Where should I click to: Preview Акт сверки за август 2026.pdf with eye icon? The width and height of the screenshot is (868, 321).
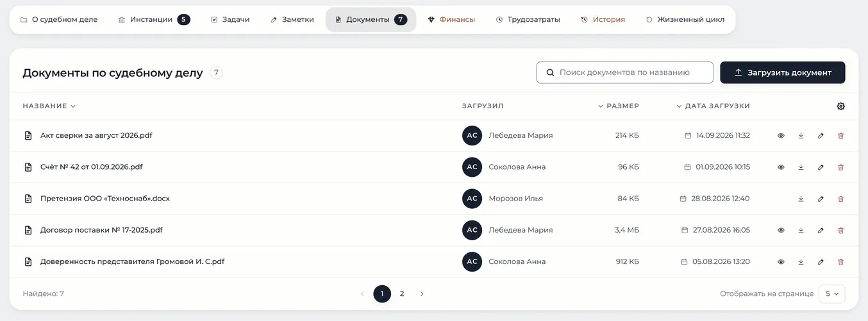pyautogui.click(x=781, y=136)
